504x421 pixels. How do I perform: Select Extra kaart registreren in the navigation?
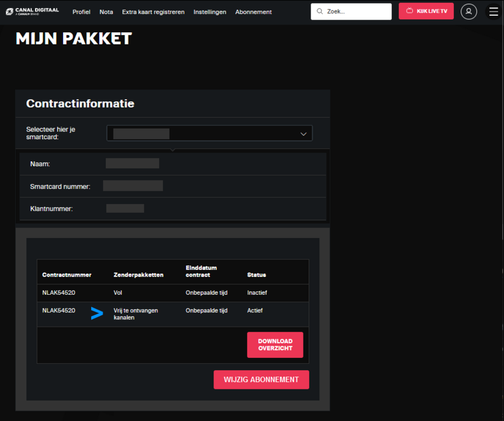coord(153,12)
